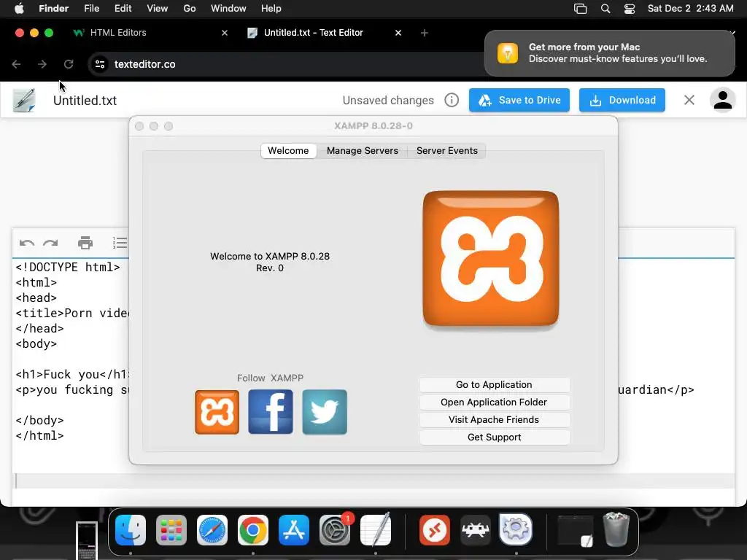The image size is (747, 560).
Task: Open the Go menu
Action: (190, 9)
